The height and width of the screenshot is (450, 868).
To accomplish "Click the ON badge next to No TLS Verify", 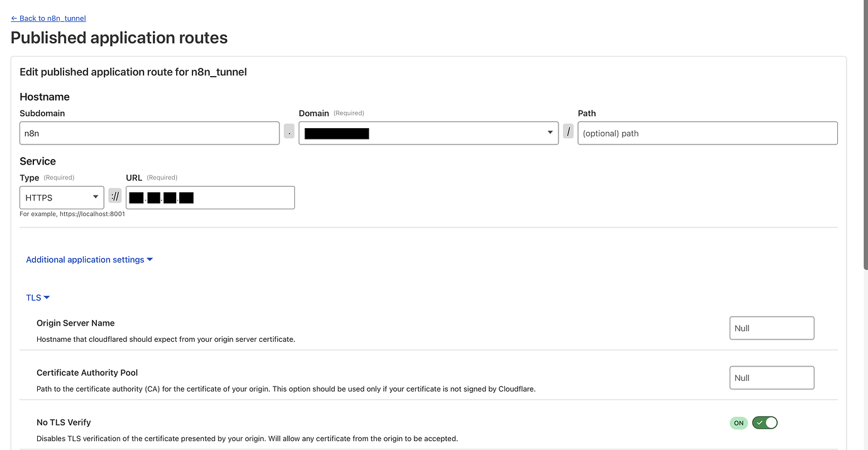I will (738, 423).
